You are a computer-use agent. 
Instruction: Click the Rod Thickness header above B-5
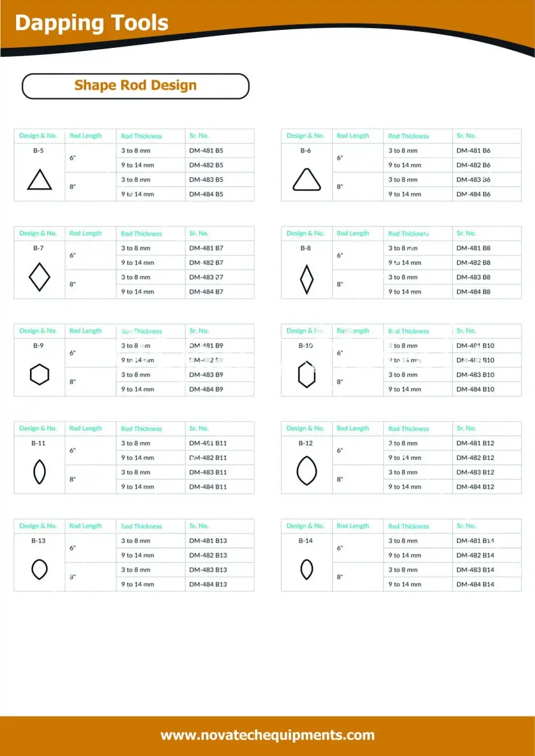click(142, 136)
